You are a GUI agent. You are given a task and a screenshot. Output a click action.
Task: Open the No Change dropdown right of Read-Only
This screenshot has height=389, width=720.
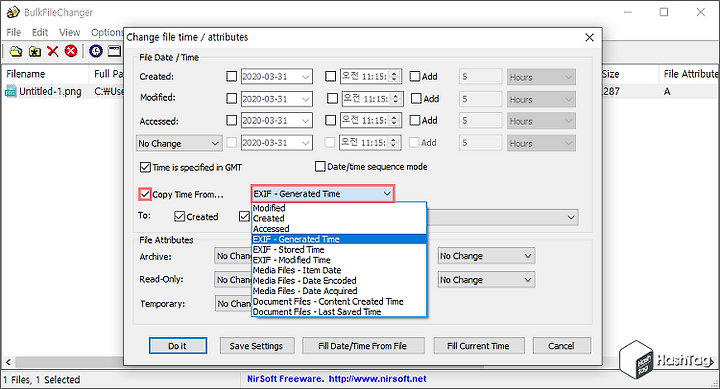(x=487, y=280)
